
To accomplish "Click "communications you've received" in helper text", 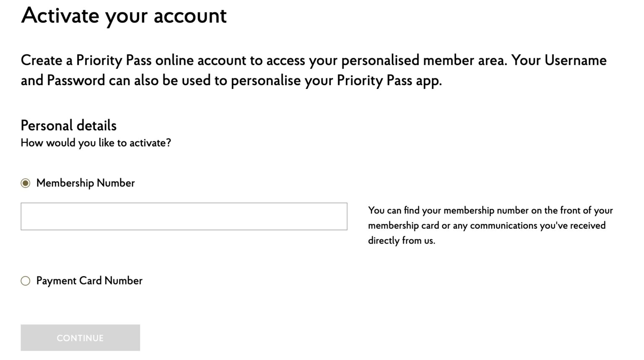I will pyautogui.click(x=538, y=225).
